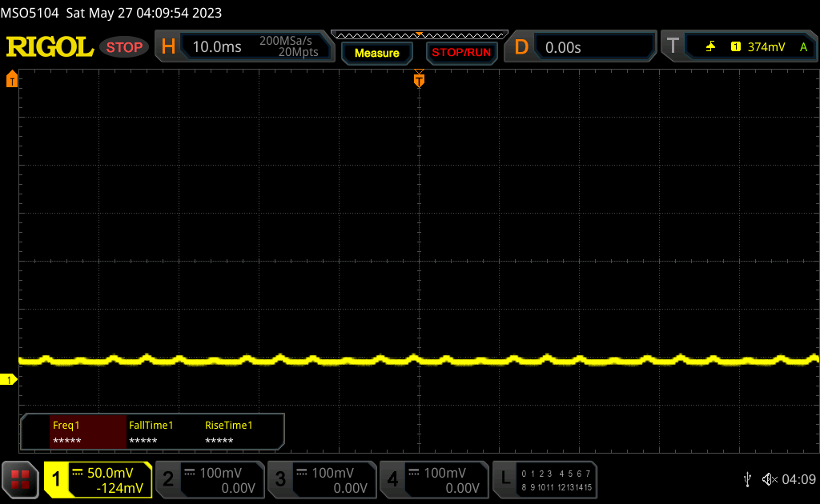The image size is (820, 504).
Task: Toggle channel 1 on or off
Action: point(98,480)
